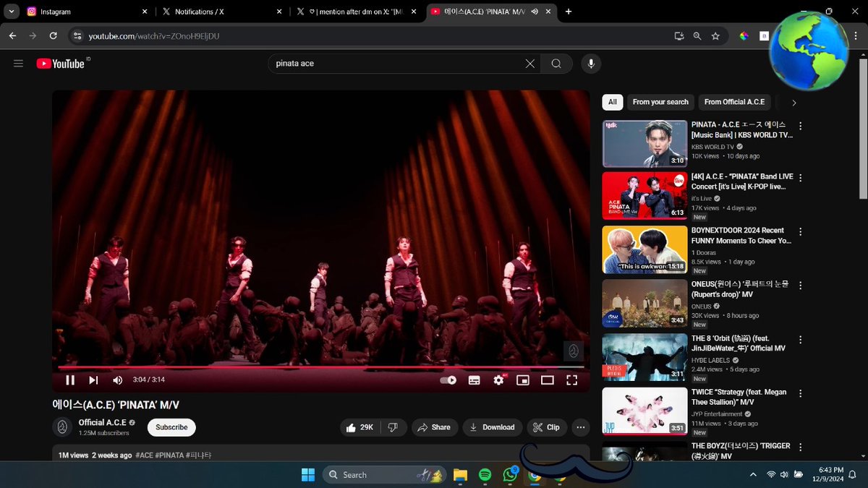
Task: Show more filter chips with right arrow
Action: tap(793, 103)
